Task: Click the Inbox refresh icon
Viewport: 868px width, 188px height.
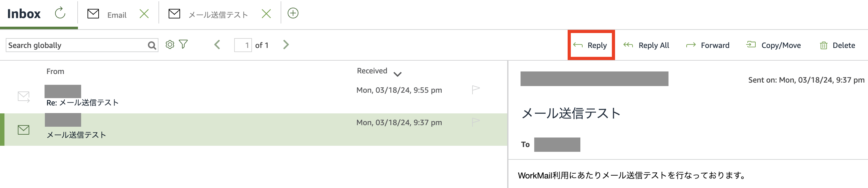Action: click(x=60, y=13)
